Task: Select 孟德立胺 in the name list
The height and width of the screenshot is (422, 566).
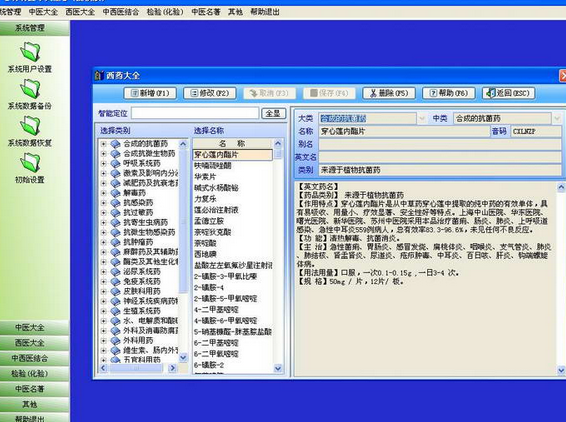Action: pyautogui.click(x=209, y=221)
